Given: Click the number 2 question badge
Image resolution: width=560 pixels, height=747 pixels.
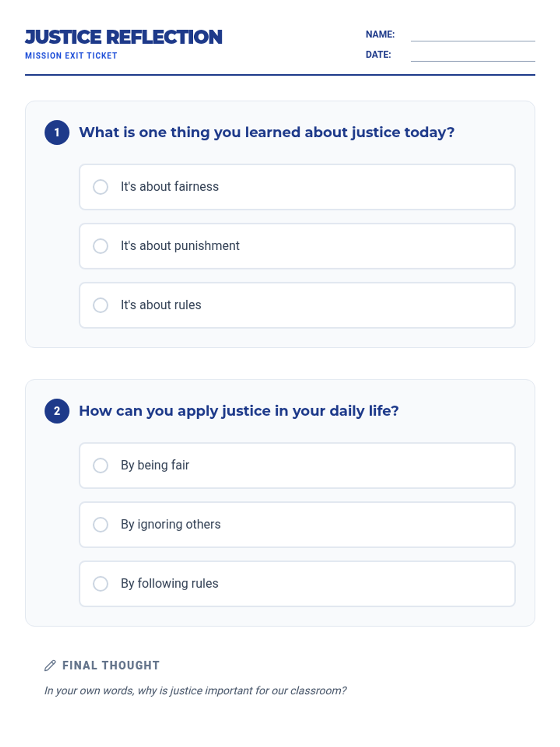Looking at the screenshot, I should click(x=57, y=411).
